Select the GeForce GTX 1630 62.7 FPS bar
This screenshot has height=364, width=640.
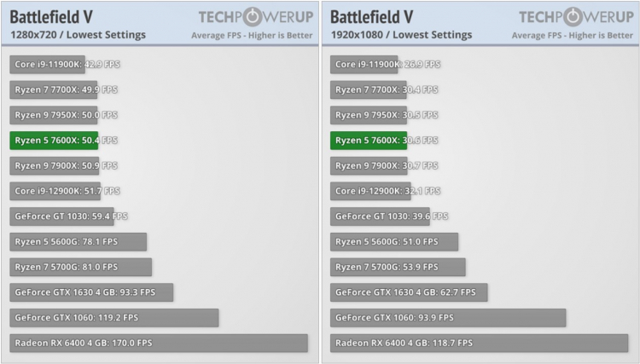[x=409, y=292]
